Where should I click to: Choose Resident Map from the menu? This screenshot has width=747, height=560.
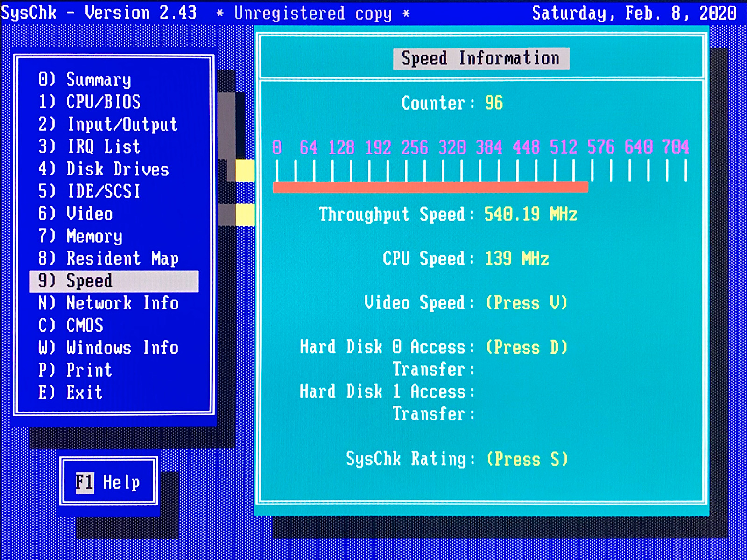pyautogui.click(x=108, y=259)
